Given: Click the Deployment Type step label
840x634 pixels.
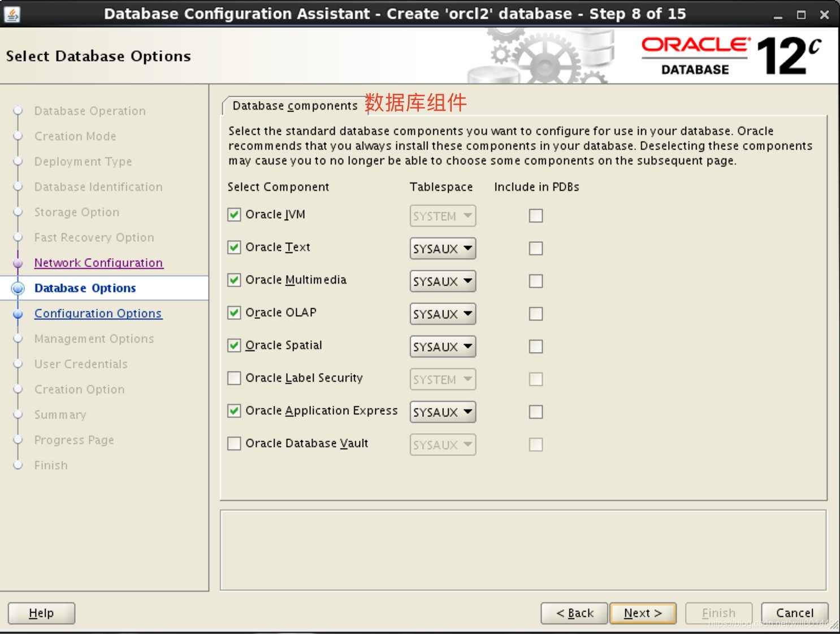Looking at the screenshot, I should (83, 162).
